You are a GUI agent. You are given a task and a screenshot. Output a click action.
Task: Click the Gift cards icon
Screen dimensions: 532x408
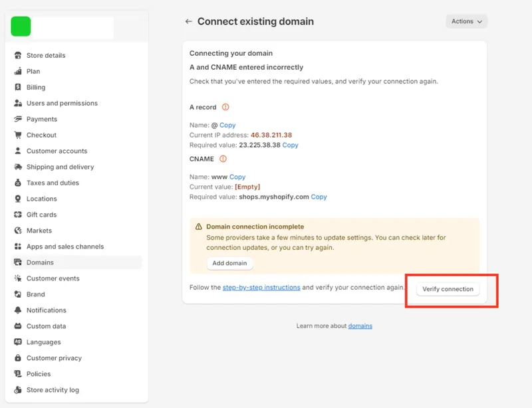click(x=18, y=215)
